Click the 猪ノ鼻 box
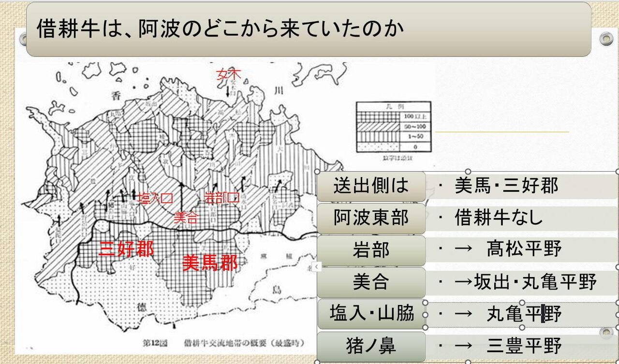This screenshot has height=364, width=619. (x=371, y=347)
